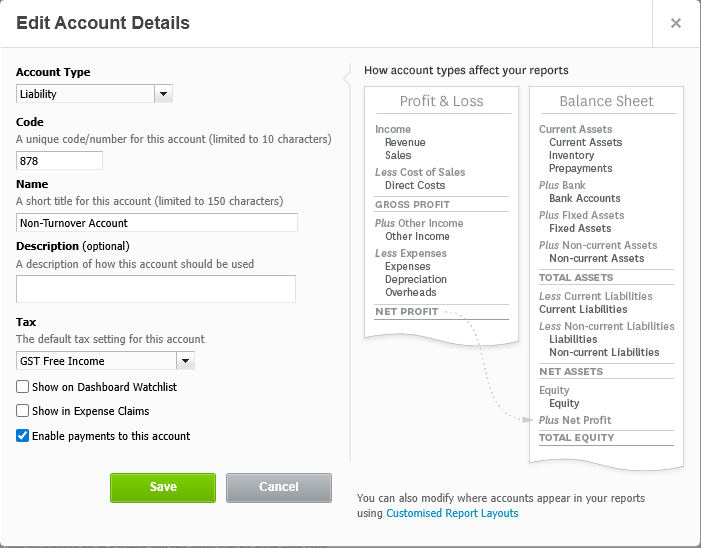Click the Code input field

coord(60,161)
